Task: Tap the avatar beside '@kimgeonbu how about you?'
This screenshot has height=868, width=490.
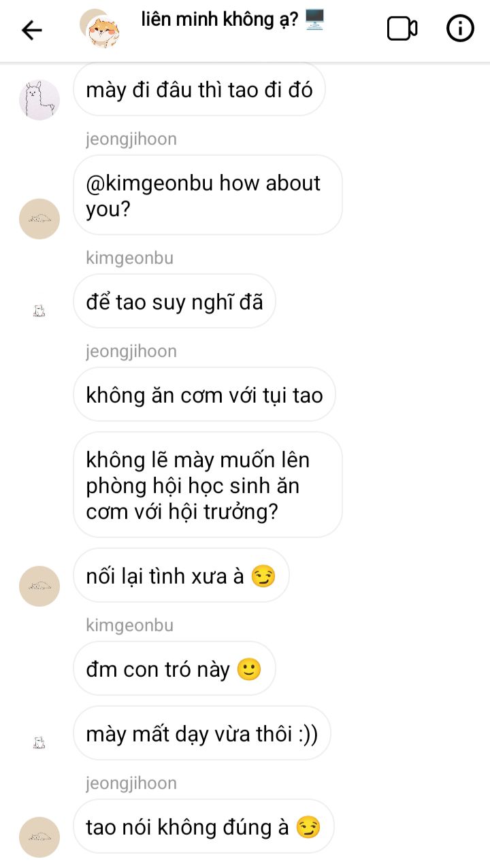Action: 39,219
